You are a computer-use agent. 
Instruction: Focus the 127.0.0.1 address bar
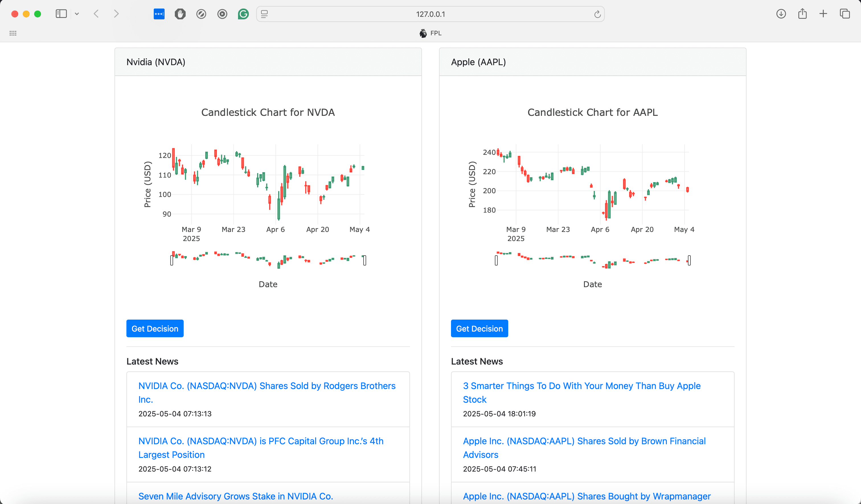430,14
